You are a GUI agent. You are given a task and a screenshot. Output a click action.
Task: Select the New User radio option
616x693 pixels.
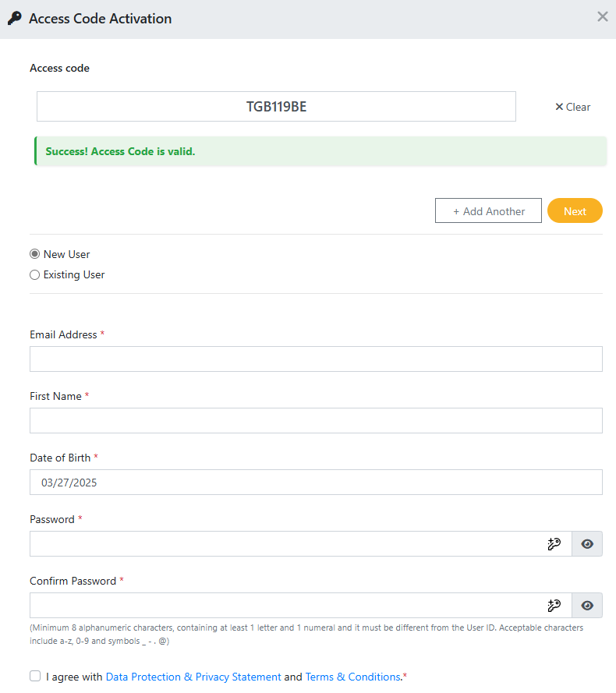34,254
